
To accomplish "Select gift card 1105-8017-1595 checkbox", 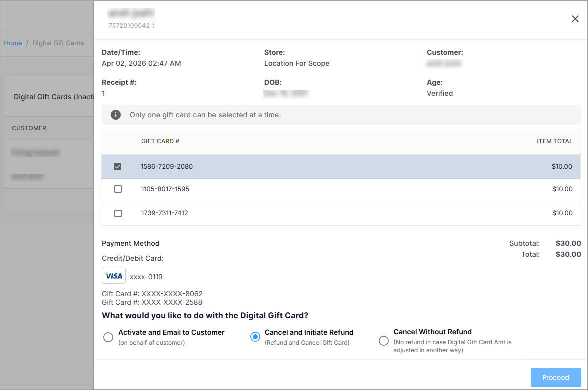I will click(x=118, y=189).
